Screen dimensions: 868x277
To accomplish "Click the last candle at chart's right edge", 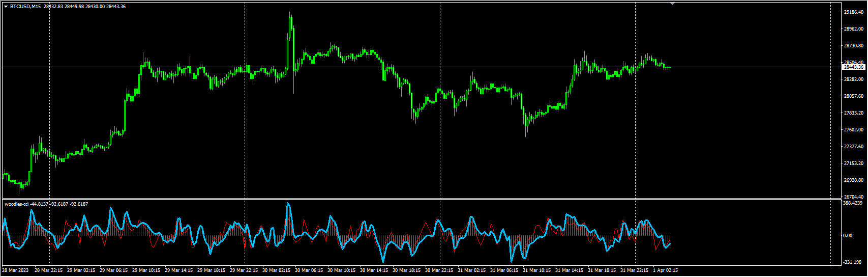I will 669,67.
